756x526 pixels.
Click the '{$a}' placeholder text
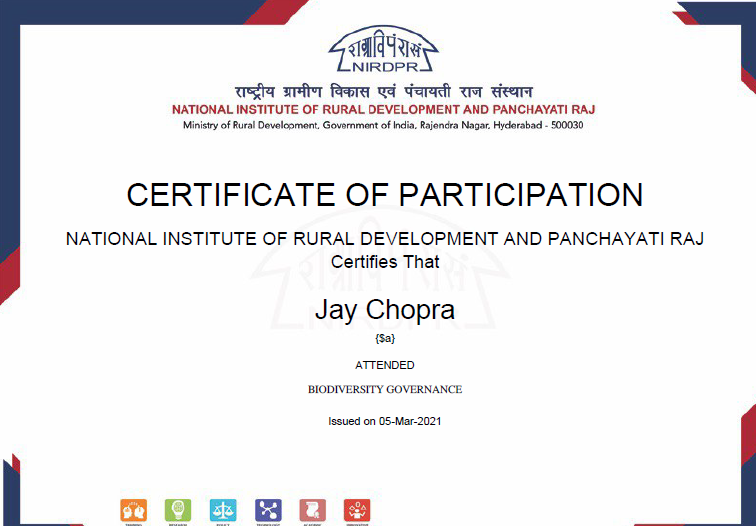385,338
